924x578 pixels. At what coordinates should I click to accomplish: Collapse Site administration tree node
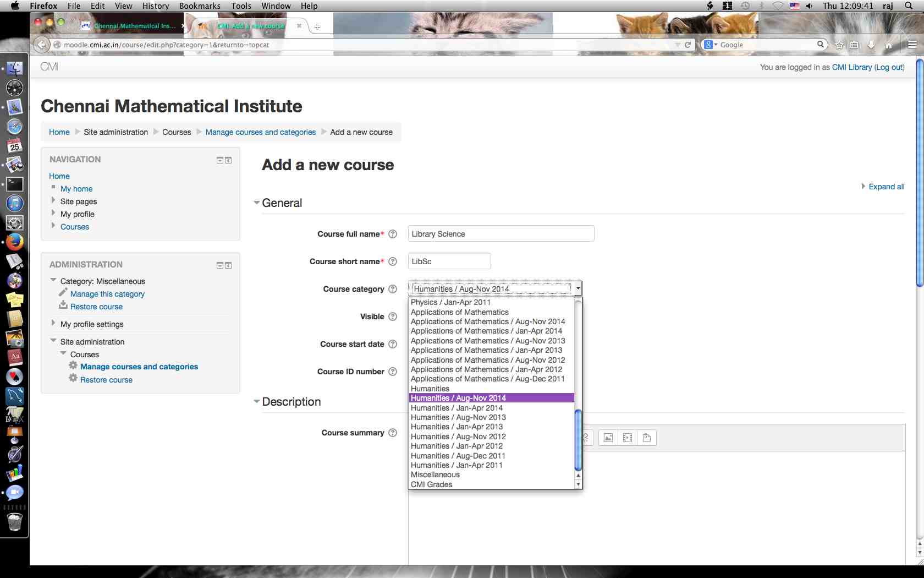point(53,341)
